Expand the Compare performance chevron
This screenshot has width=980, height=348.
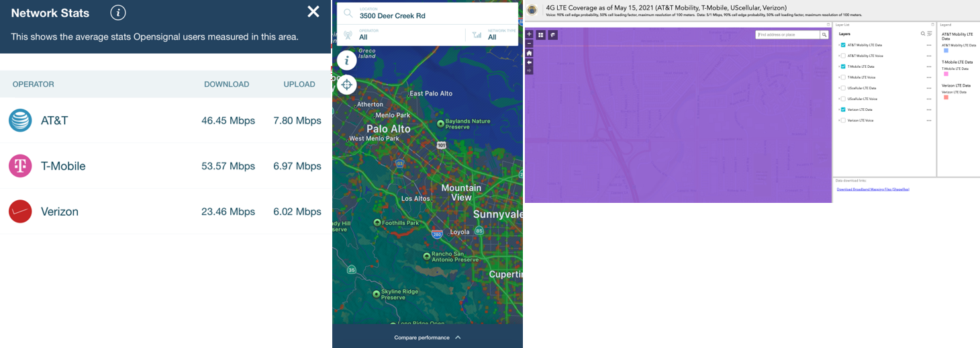(458, 337)
